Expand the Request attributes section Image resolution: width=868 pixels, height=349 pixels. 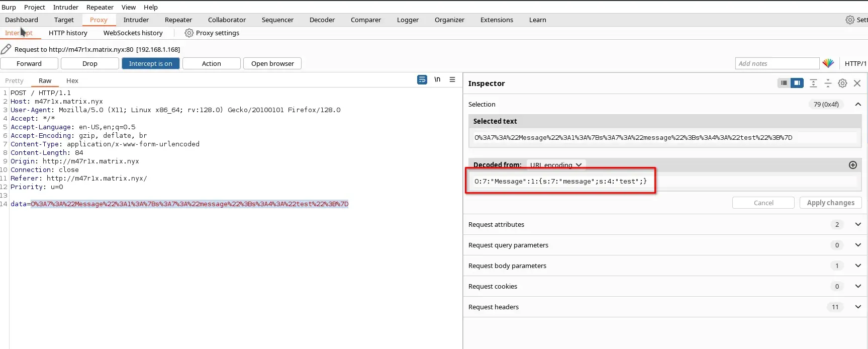coord(858,224)
